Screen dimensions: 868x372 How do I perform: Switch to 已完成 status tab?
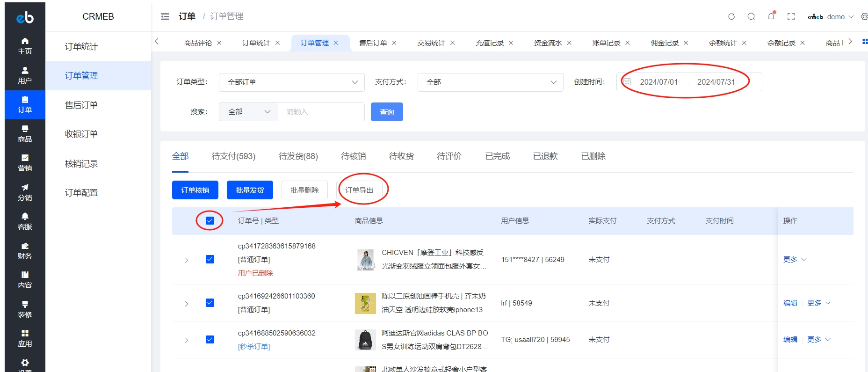tap(497, 156)
